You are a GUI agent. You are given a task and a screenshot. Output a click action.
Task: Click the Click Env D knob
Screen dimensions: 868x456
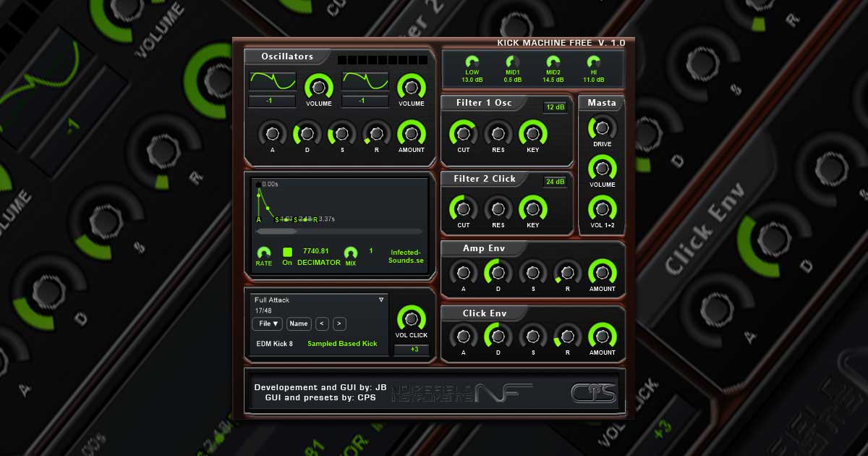tap(498, 336)
